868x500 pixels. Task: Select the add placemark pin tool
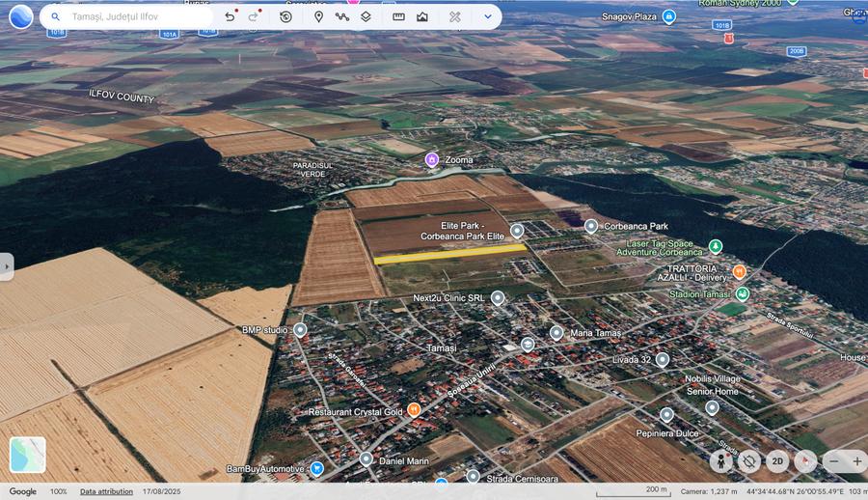318,16
